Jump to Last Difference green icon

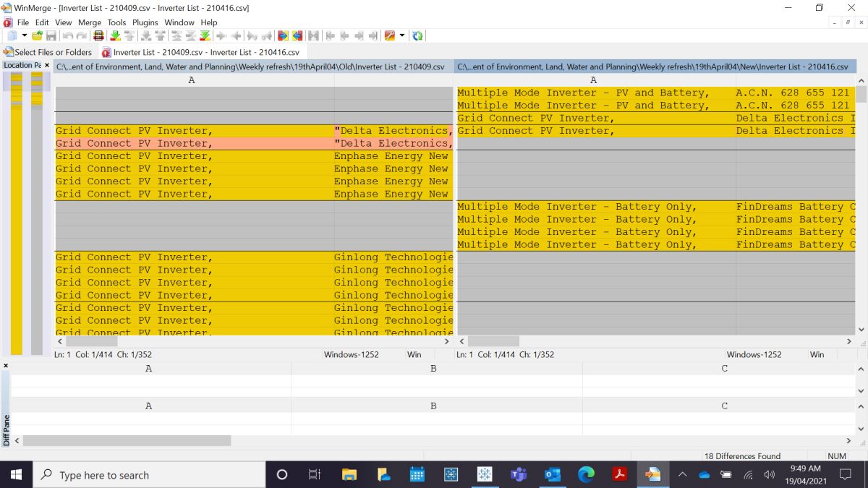205,35
